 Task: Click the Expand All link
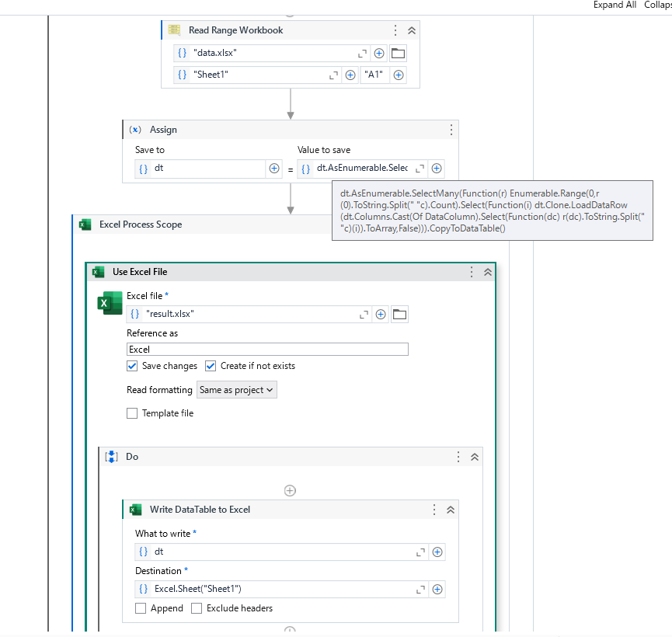tap(615, 5)
